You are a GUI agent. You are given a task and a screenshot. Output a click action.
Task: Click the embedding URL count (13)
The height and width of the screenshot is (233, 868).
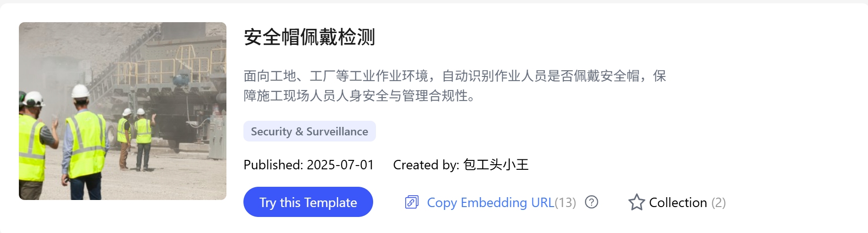pos(565,202)
